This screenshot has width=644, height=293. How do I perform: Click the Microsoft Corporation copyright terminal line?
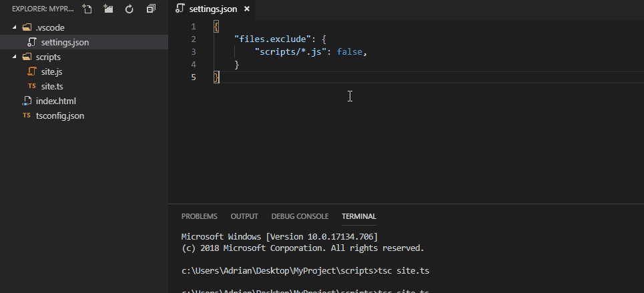[303, 248]
